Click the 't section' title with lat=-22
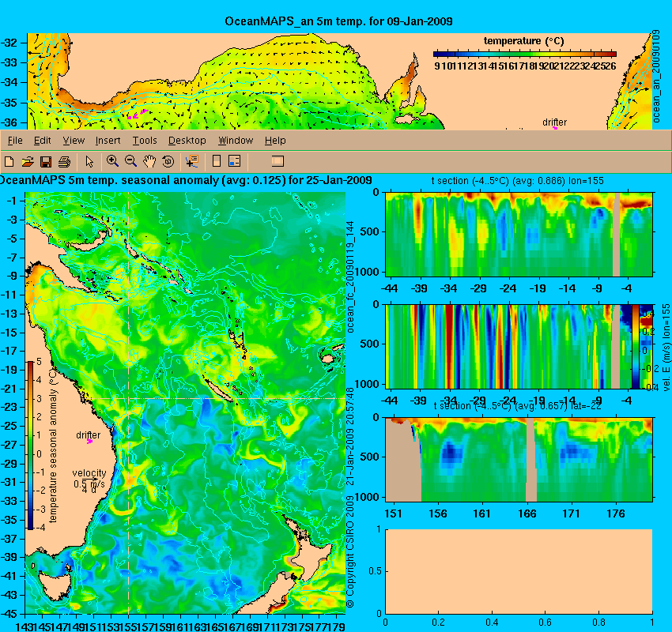 point(517,405)
